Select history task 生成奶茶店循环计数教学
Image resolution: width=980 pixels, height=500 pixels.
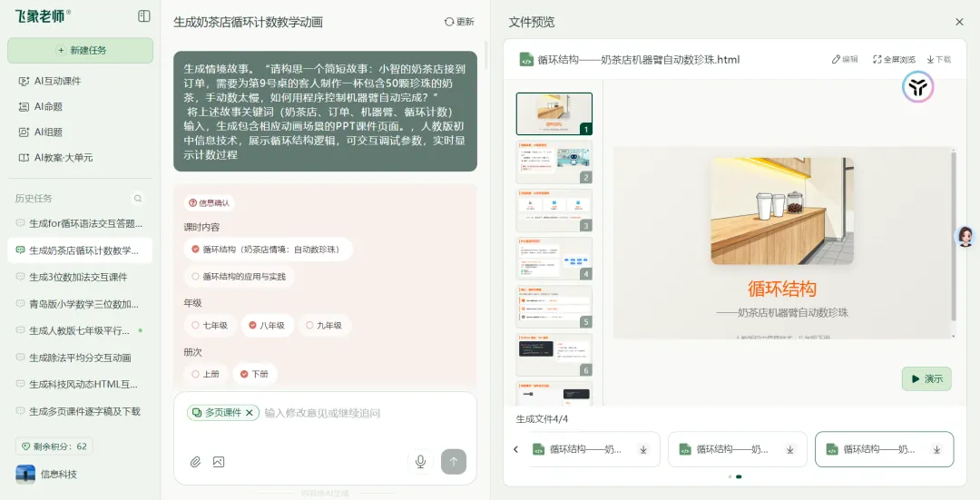(80, 250)
